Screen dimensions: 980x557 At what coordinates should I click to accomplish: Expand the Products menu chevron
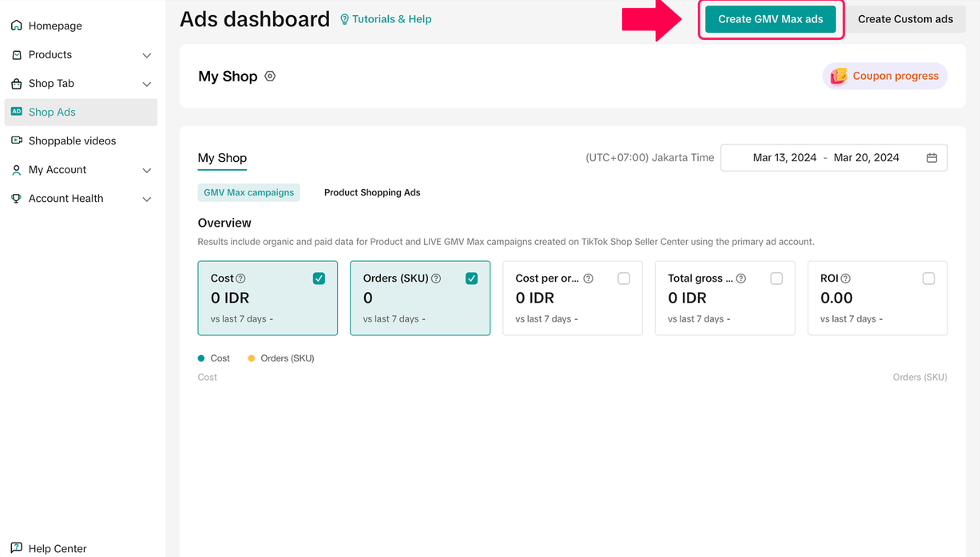146,55
